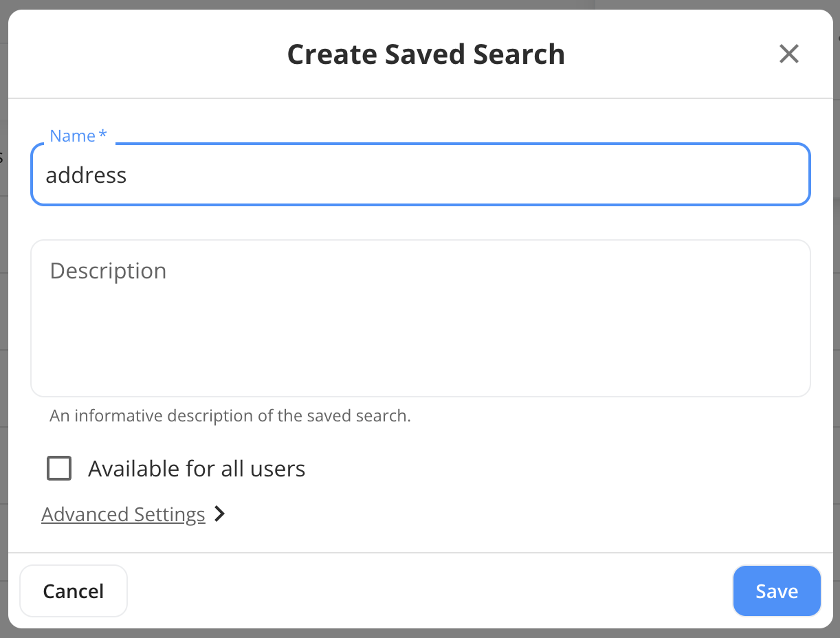Enable the Available for all users checkbox

click(59, 469)
